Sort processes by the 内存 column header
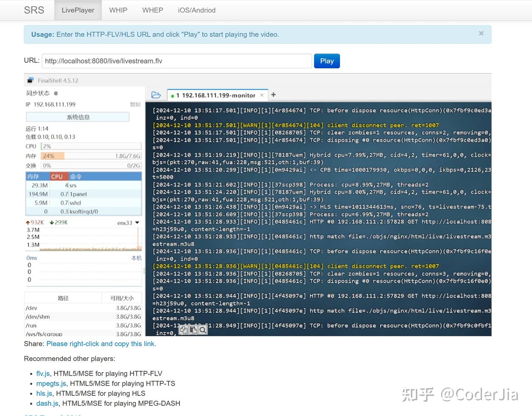 (x=33, y=176)
